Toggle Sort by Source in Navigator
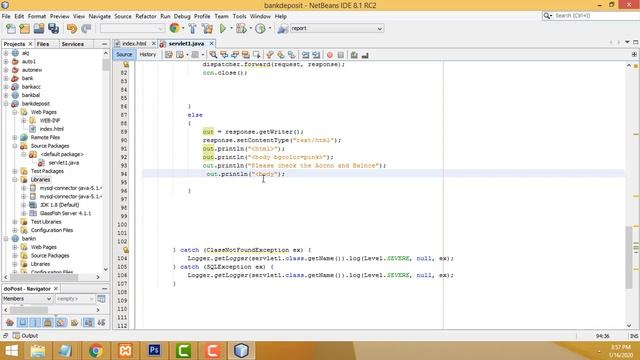 101,323
